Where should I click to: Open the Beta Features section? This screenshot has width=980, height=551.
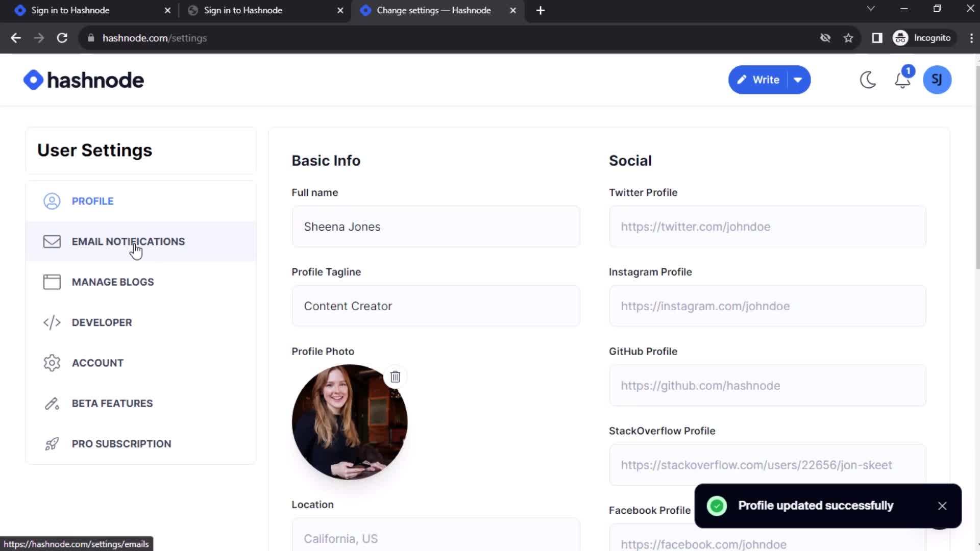tap(141, 403)
